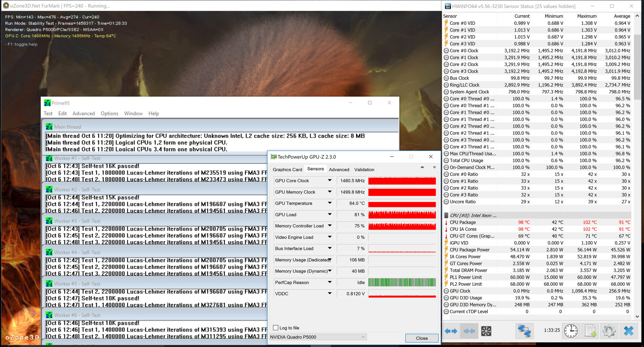Image resolution: width=644 pixels, height=347 pixels.
Task: Open Prime95 Help menu
Action: tap(154, 114)
